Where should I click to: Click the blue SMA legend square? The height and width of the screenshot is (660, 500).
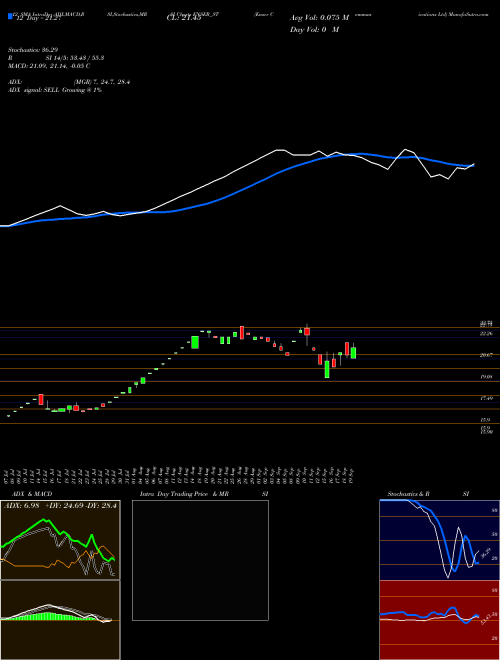10,16
